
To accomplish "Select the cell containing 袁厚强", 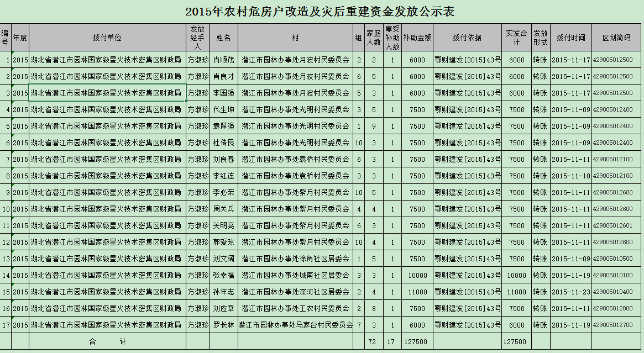I will 223,127.
